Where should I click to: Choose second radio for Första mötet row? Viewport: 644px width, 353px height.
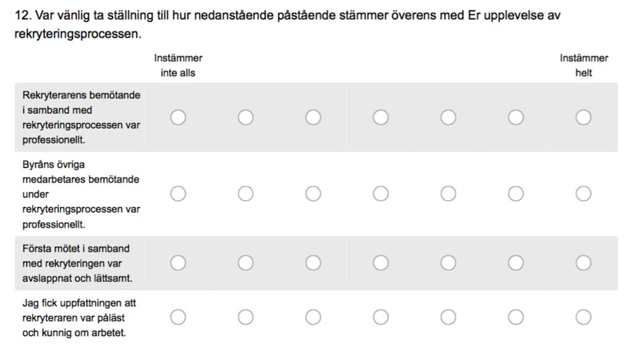tap(246, 262)
